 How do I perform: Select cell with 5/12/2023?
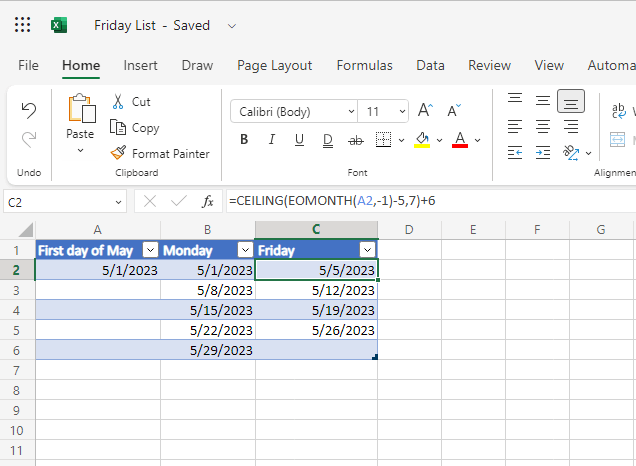click(x=316, y=290)
